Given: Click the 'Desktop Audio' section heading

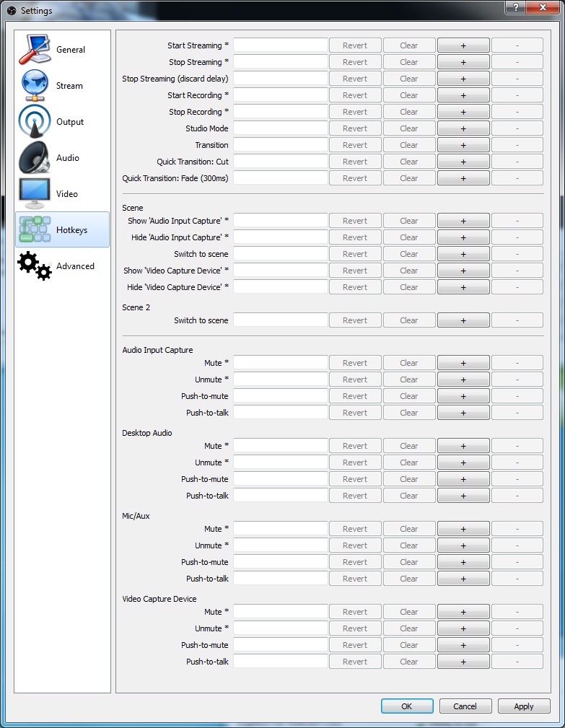Looking at the screenshot, I should pos(147,433).
